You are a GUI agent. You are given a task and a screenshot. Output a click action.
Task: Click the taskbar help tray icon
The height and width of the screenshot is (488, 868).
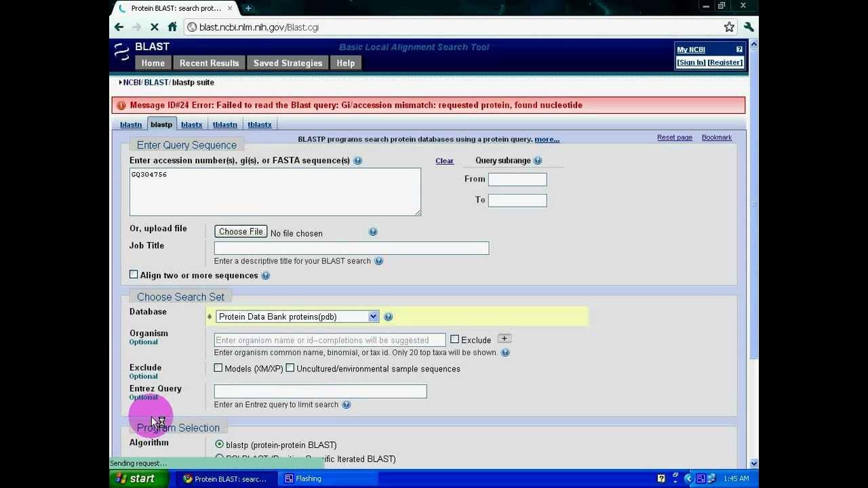click(x=661, y=479)
